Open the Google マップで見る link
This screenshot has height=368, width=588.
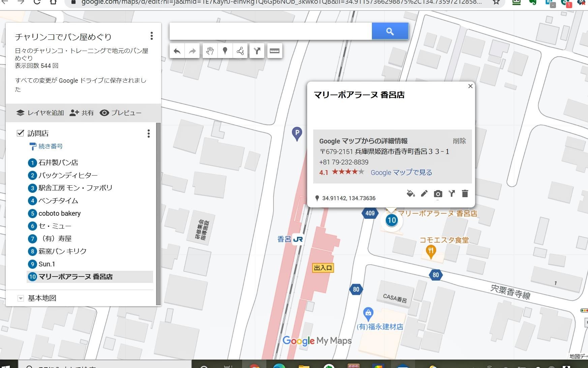pyautogui.click(x=401, y=173)
